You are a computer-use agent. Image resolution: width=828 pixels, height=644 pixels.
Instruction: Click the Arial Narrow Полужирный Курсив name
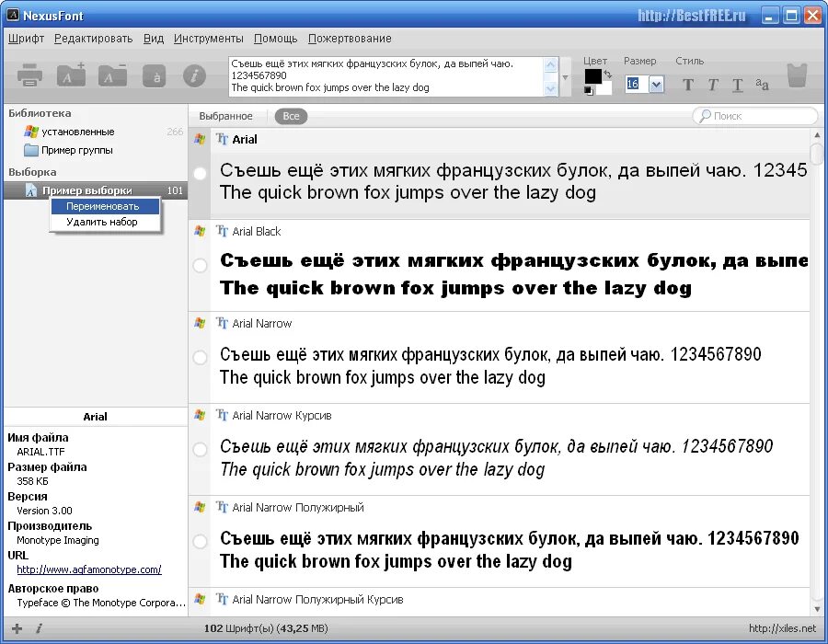[318, 600]
